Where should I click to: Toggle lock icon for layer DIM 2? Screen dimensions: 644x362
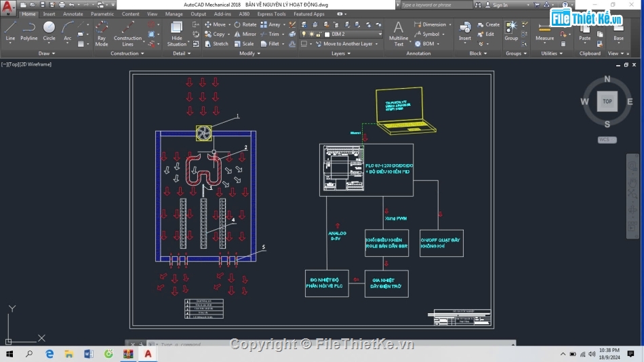pyautogui.click(x=319, y=34)
